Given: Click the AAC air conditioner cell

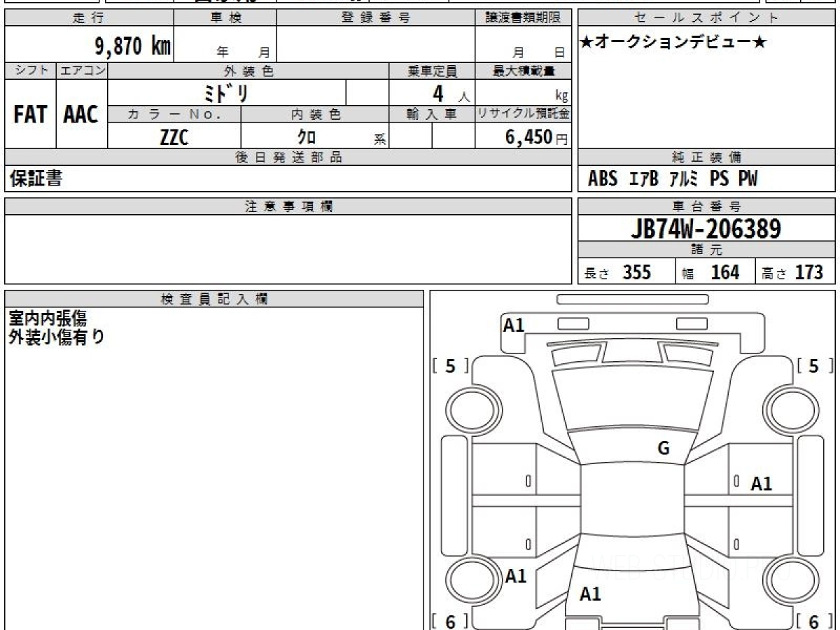Looking at the screenshot, I should 81,115.
